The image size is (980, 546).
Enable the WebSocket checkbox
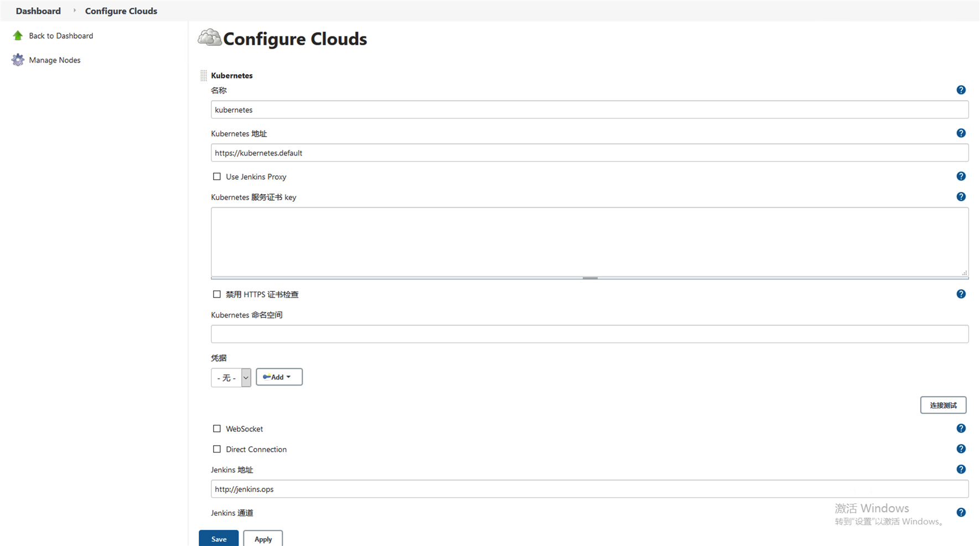coord(217,429)
